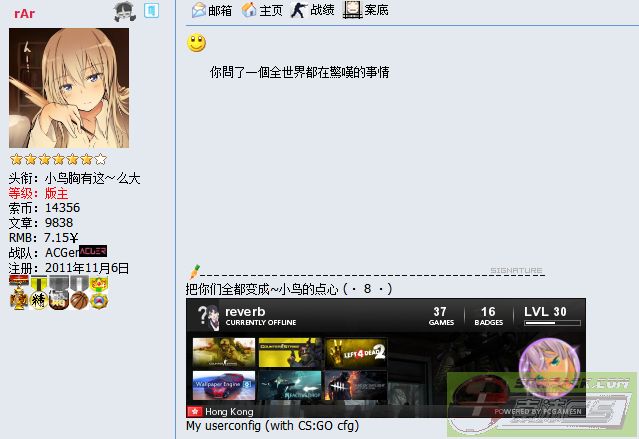Click the basketball medal badge

tap(78, 299)
